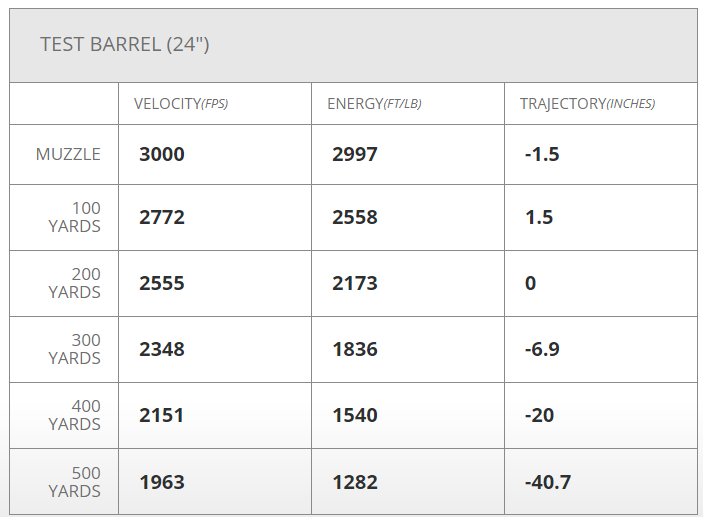Click the energy value 2173
This screenshot has width=703, height=517.
pos(355,283)
